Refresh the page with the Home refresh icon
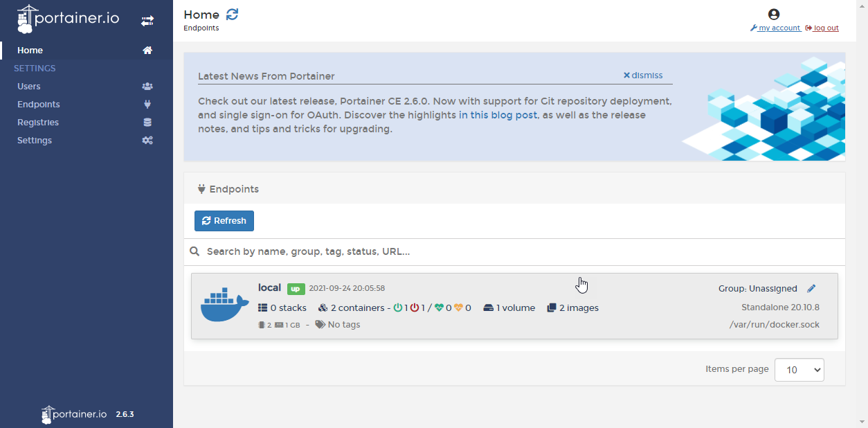This screenshot has width=868, height=428. (x=233, y=15)
